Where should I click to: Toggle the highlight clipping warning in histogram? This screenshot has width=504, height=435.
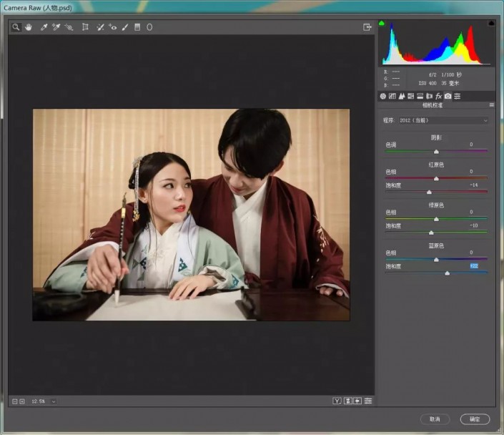click(491, 23)
